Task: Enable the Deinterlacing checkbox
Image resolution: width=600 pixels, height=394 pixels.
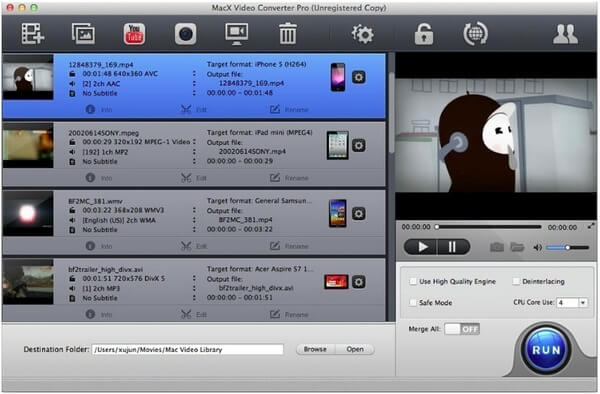Action: click(x=516, y=282)
